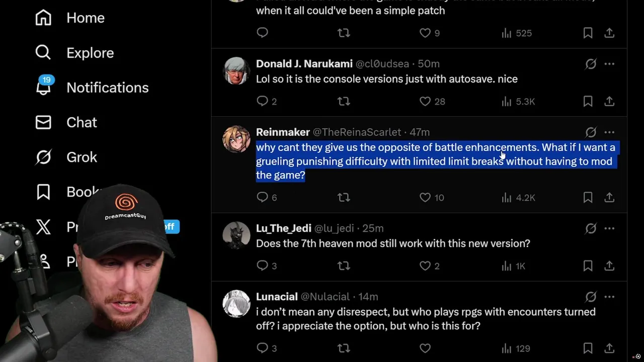Repost Donald J. Narukami's tweet
This screenshot has height=362, width=644.
(x=344, y=102)
